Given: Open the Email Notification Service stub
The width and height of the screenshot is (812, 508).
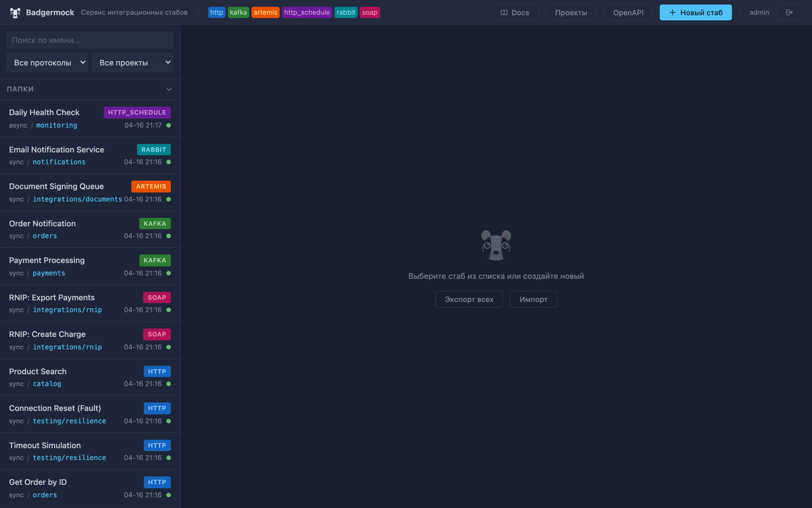Looking at the screenshot, I should pos(90,155).
